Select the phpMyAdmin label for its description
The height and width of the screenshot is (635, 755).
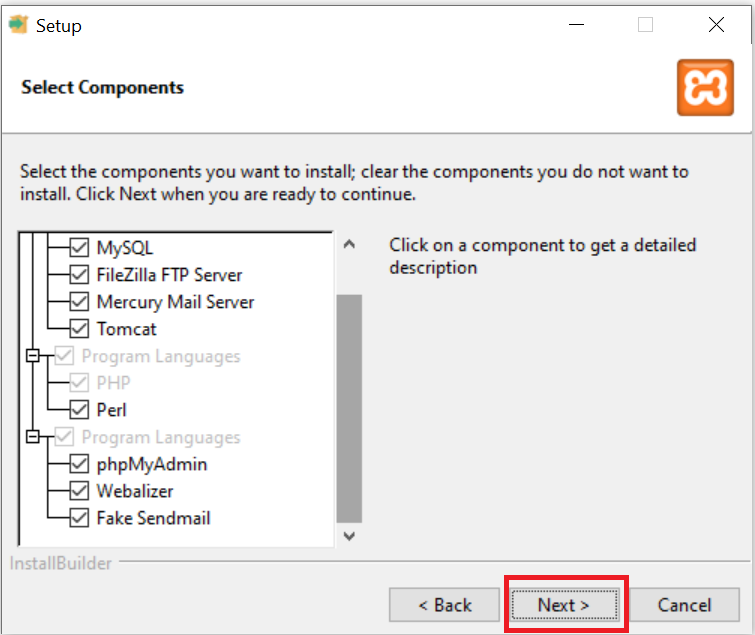click(152, 464)
